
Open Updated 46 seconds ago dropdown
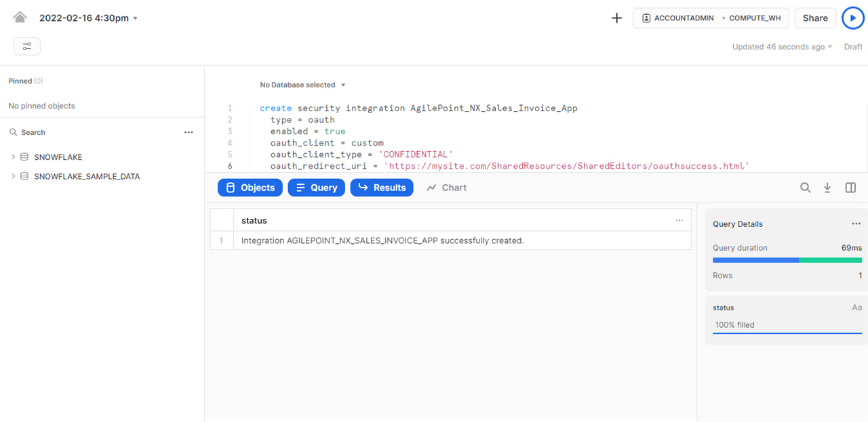tap(782, 47)
